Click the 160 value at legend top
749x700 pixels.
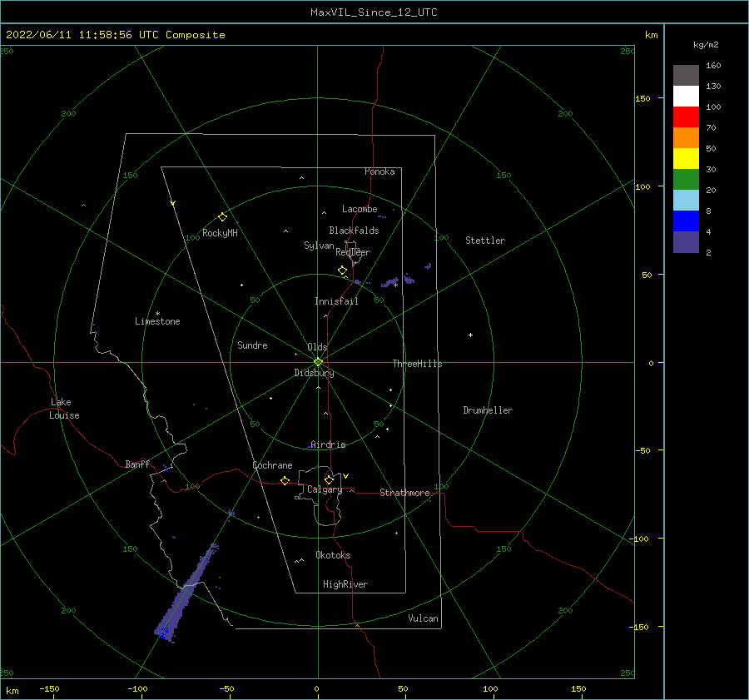pyautogui.click(x=713, y=66)
